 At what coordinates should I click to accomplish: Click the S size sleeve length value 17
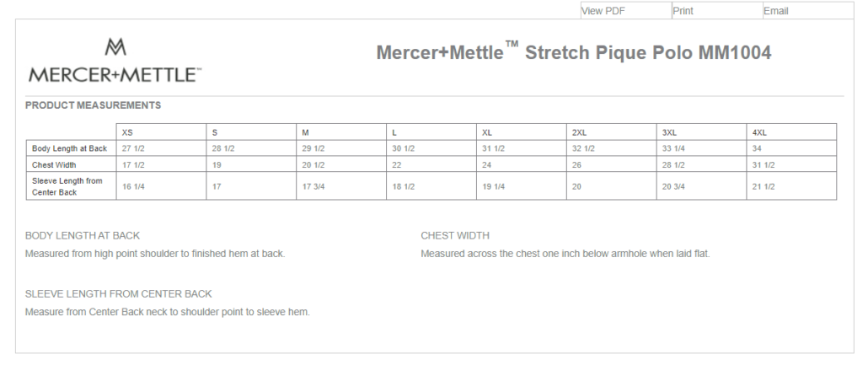[217, 186]
